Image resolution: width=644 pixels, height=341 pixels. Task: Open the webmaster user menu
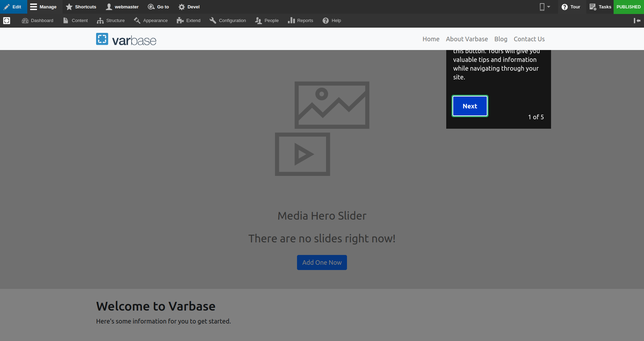(122, 7)
